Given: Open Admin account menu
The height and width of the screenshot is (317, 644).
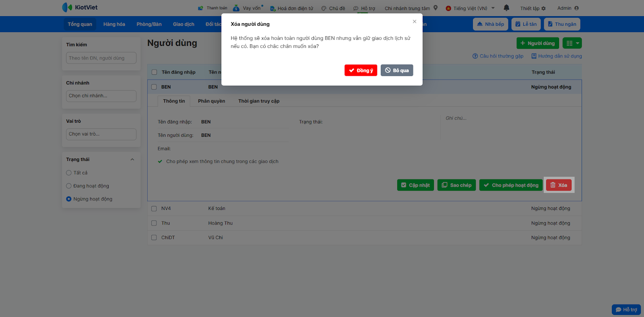Looking at the screenshot, I should (568, 8).
